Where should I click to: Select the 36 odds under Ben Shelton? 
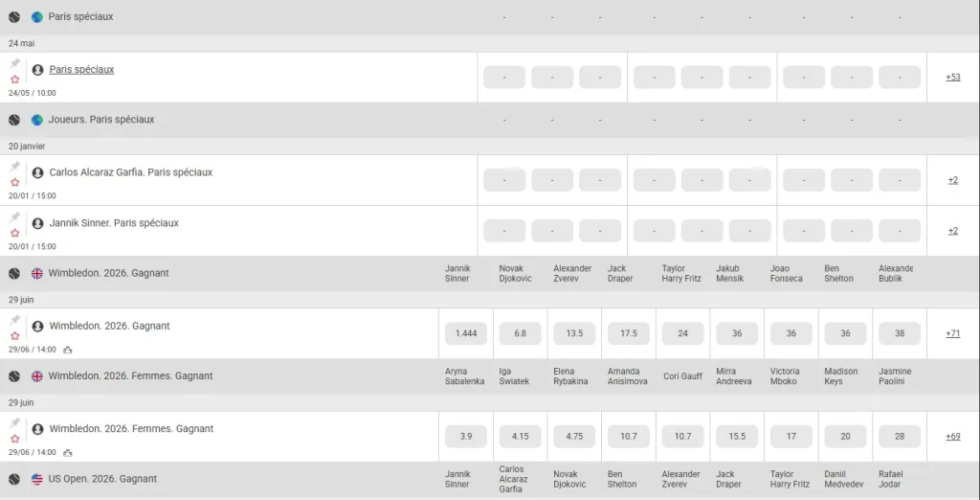(x=845, y=333)
